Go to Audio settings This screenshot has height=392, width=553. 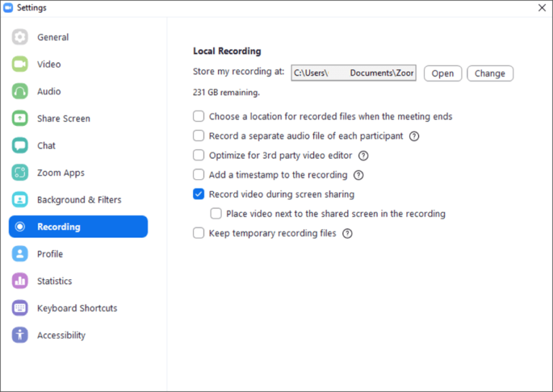pos(78,91)
